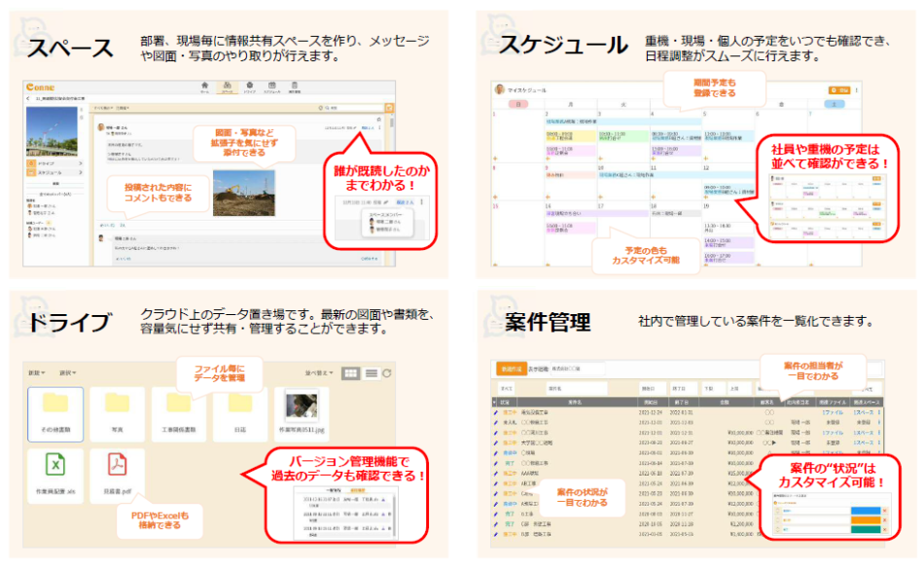This screenshot has height=566, width=924.
Task: Expand the sort order dropdown in Drive
Action: tap(320, 373)
